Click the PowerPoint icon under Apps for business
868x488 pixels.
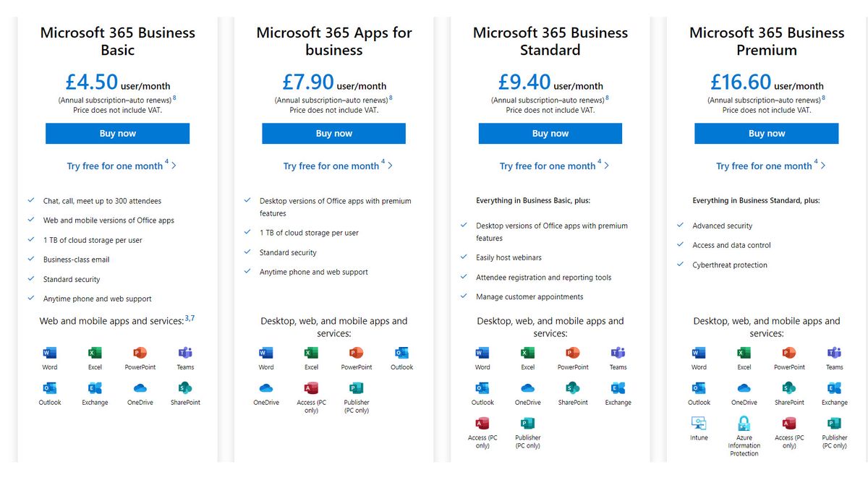(356, 354)
